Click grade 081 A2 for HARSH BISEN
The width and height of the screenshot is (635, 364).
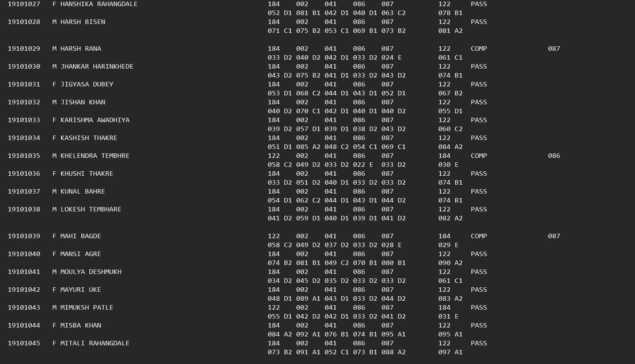451,31
